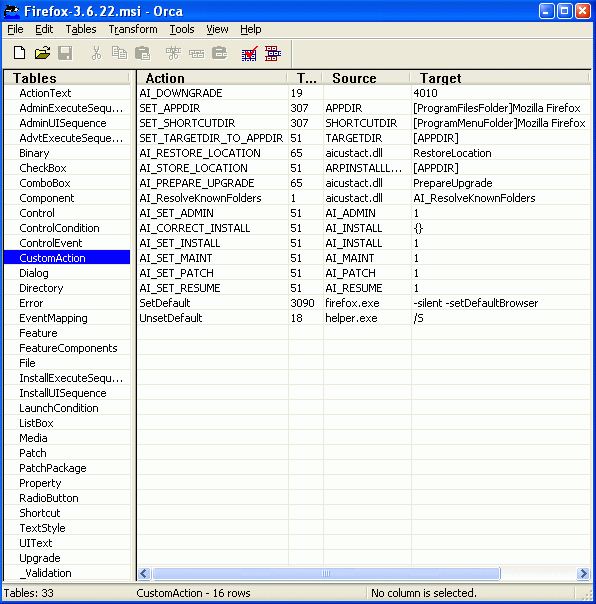Open the Tables menu

click(81, 29)
